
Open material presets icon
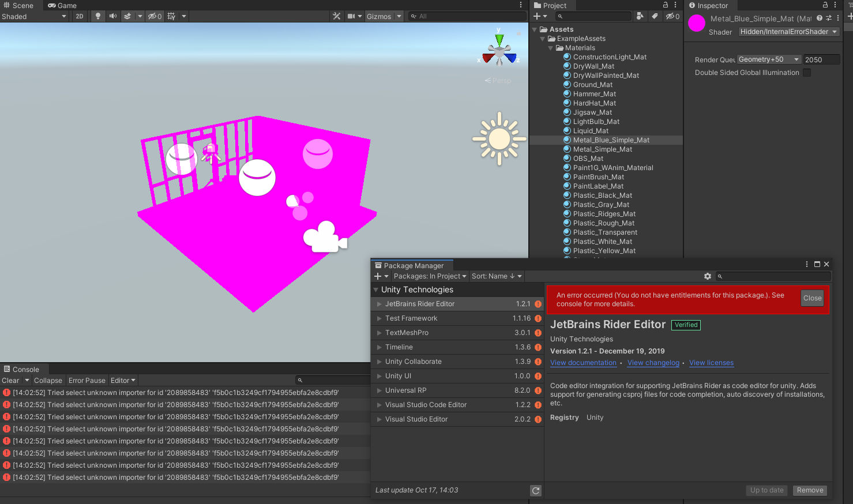829,18
